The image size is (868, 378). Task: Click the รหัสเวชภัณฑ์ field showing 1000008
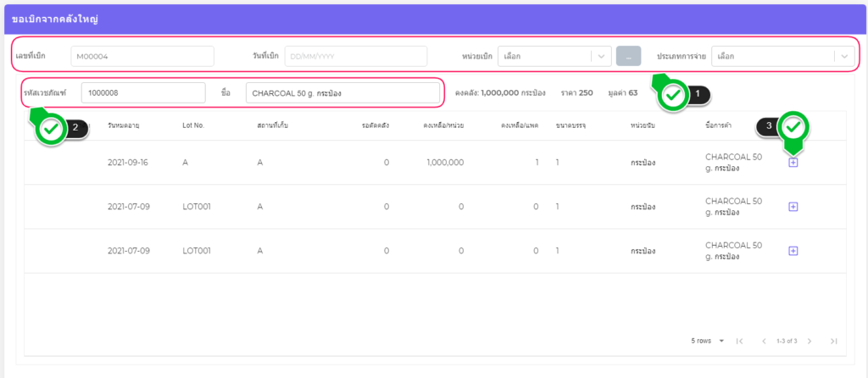click(142, 92)
